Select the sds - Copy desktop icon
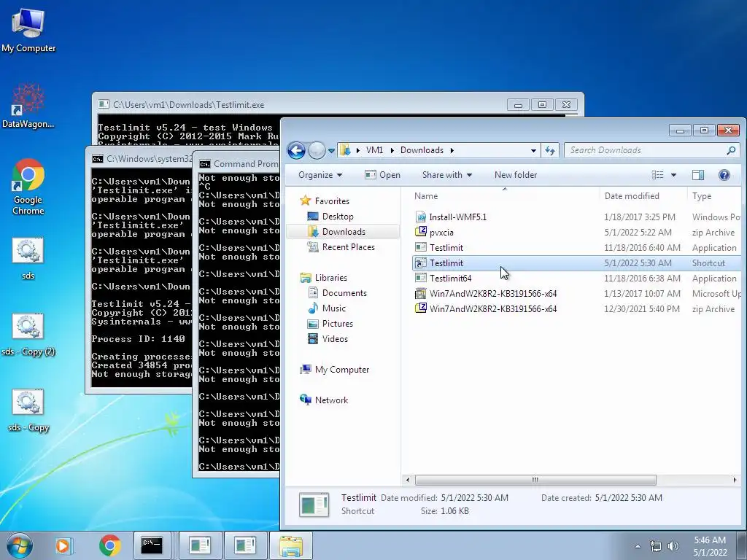Image resolution: width=747 pixels, height=560 pixels. click(28, 410)
